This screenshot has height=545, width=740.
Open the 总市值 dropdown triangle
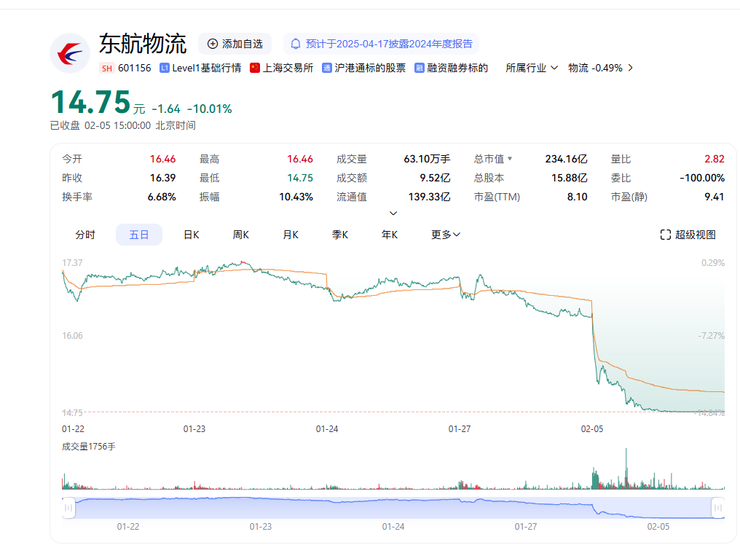click(x=510, y=159)
